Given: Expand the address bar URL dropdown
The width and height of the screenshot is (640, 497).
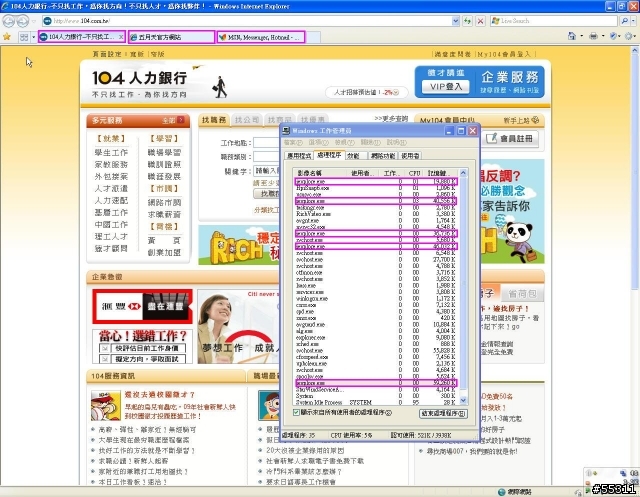Looking at the screenshot, I should (456, 21).
